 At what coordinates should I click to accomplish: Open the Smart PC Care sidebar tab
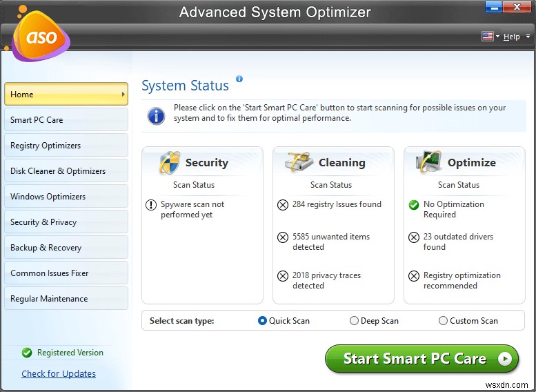(66, 119)
